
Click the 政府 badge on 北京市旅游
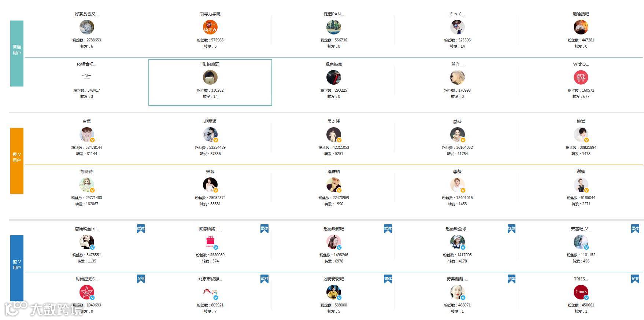point(264,279)
